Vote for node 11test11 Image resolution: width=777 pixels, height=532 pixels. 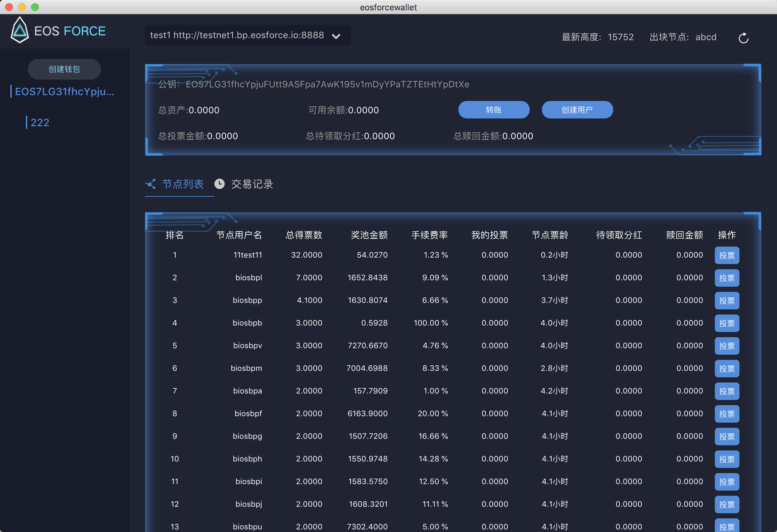(726, 255)
